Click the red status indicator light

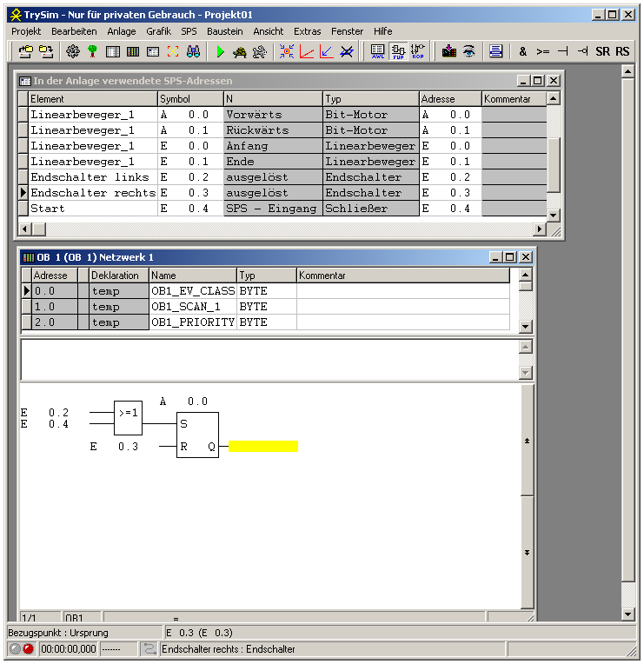pos(28,649)
